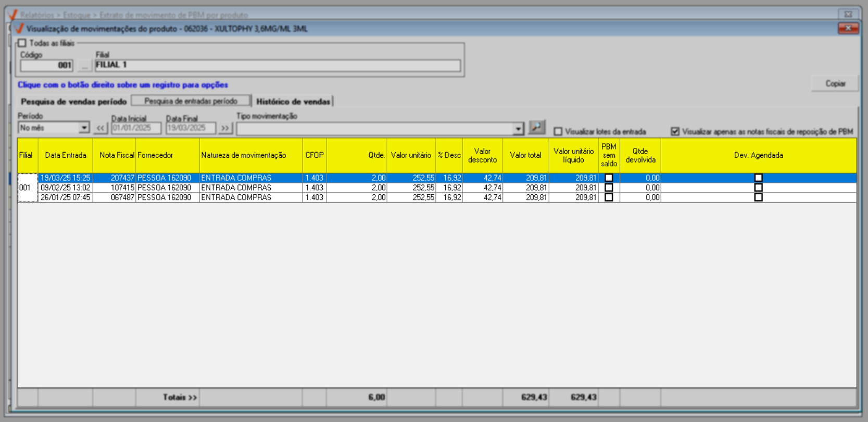Click the search magnifier icon button
This screenshot has height=422, width=868.
[537, 127]
